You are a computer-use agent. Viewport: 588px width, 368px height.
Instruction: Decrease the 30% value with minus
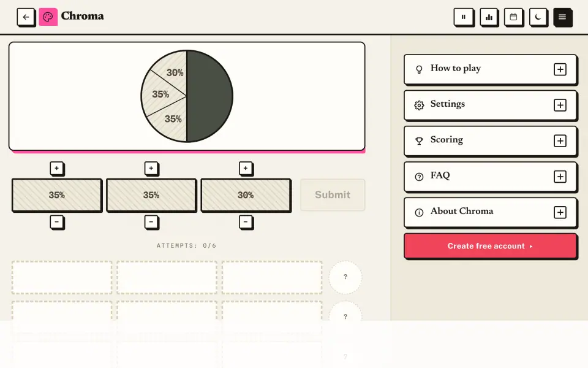point(246,222)
